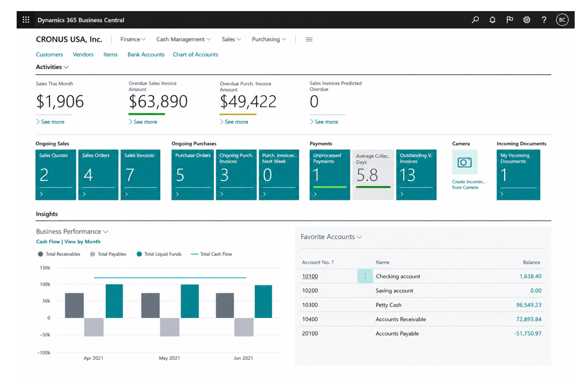The height and width of the screenshot is (392, 588).
Task: Select the Saving account row name
Action: 395,291
